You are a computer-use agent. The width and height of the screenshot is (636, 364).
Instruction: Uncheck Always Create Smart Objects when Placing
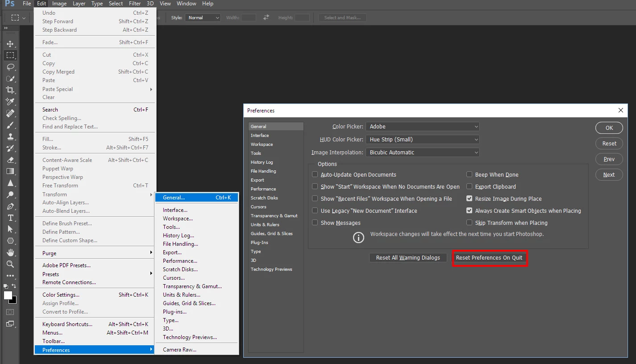pyautogui.click(x=470, y=211)
